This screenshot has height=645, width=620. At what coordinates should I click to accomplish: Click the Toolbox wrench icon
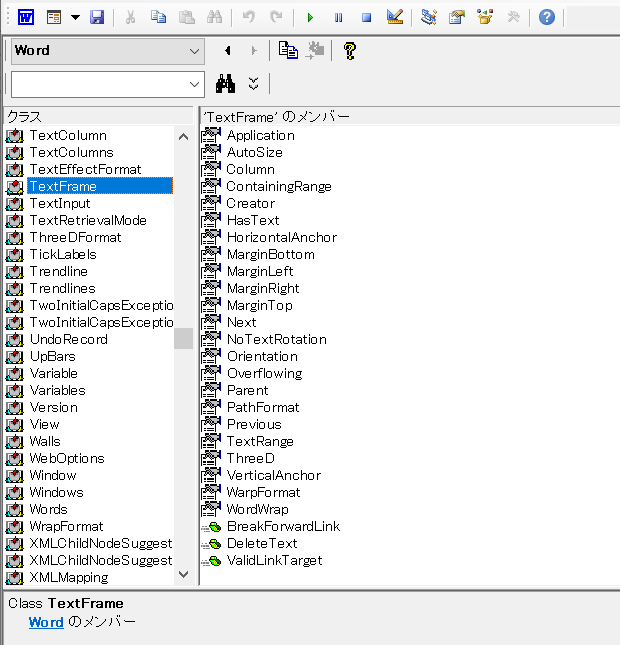click(x=513, y=17)
